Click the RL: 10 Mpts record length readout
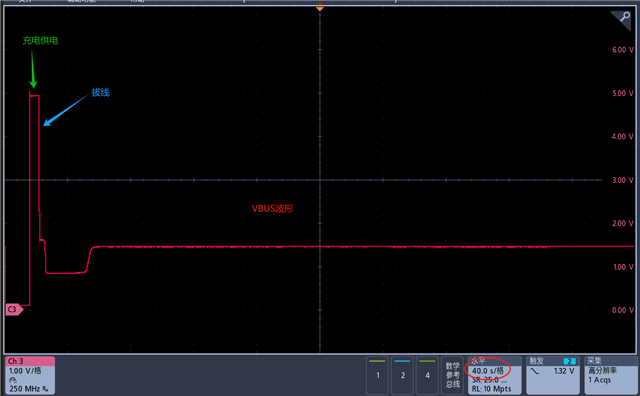This screenshot has height=396, width=640. click(491, 389)
